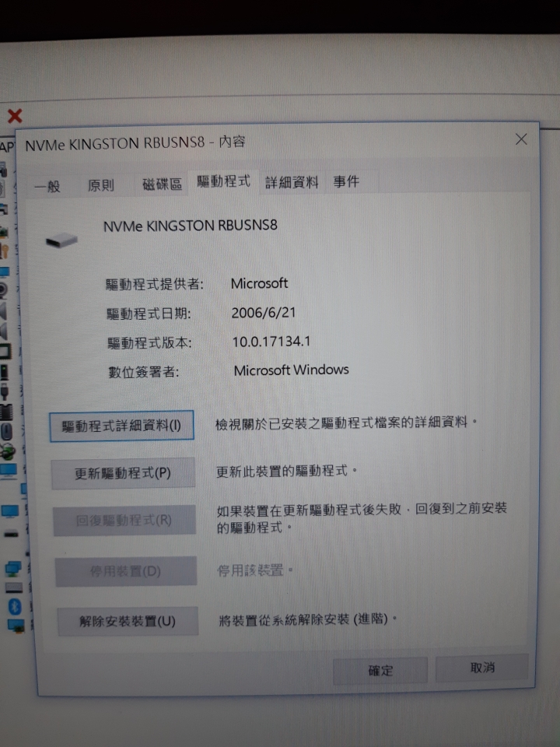560x747 pixels.
Task: Open the 原則 tab
Action: (x=101, y=185)
